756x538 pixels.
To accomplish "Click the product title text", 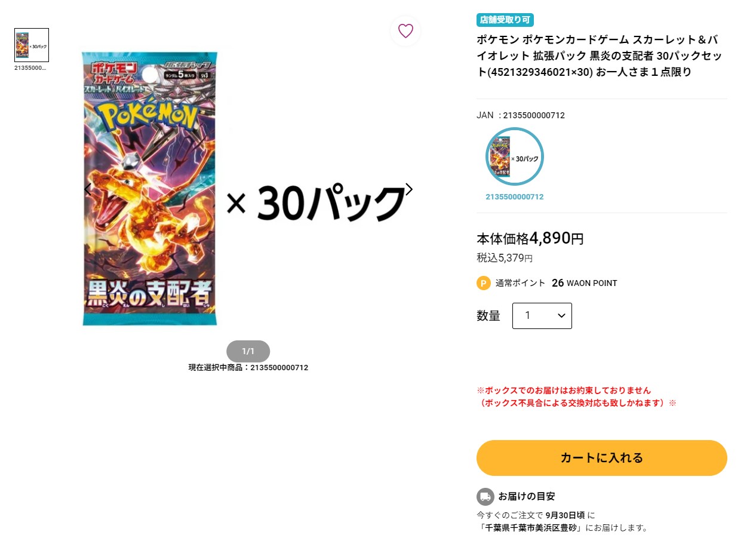I will (x=600, y=56).
